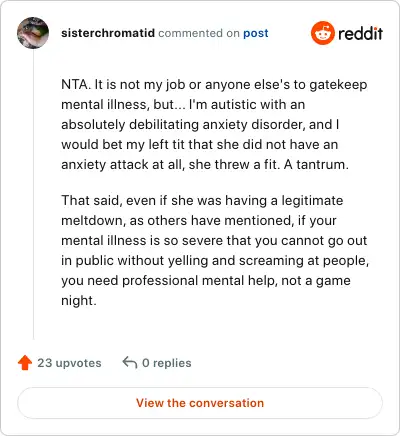Click the orange upvote arrow icon
The image size is (400, 436).
(x=25, y=363)
